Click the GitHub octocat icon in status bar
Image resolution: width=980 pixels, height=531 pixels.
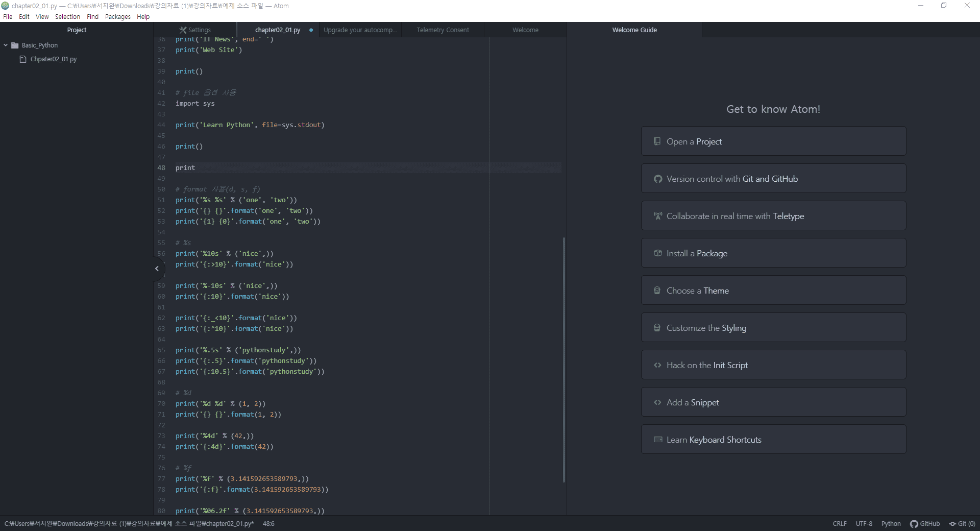pos(913,523)
